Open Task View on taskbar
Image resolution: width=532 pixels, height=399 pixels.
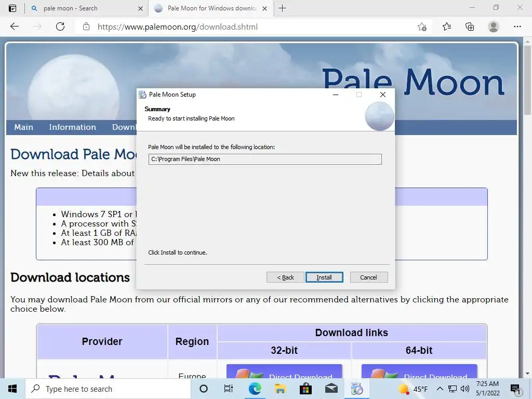pos(229,389)
